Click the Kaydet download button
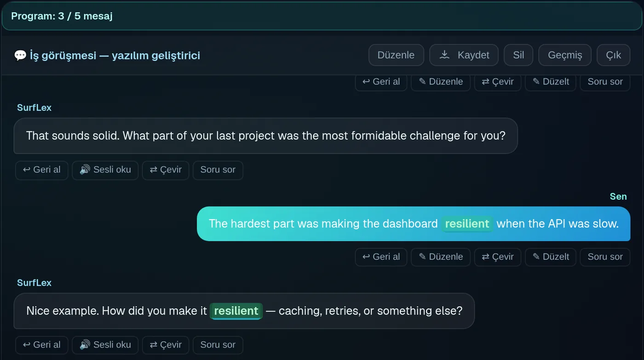The height and width of the screenshot is (360, 644). tap(464, 55)
